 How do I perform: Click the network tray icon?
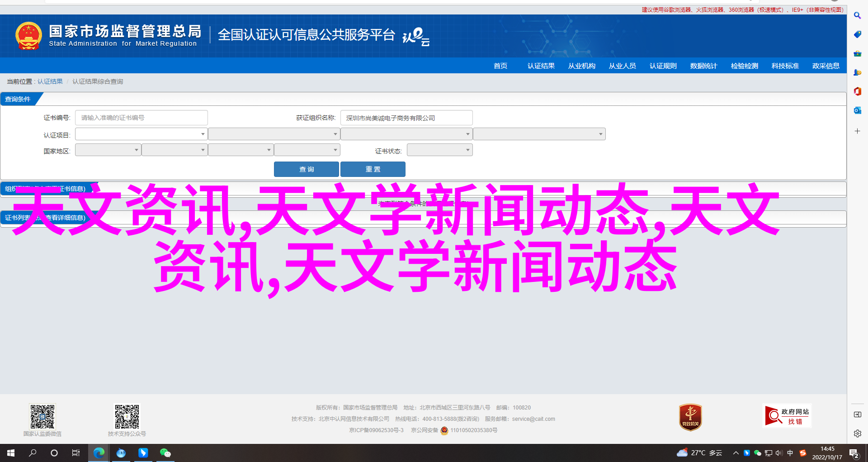(768, 453)
